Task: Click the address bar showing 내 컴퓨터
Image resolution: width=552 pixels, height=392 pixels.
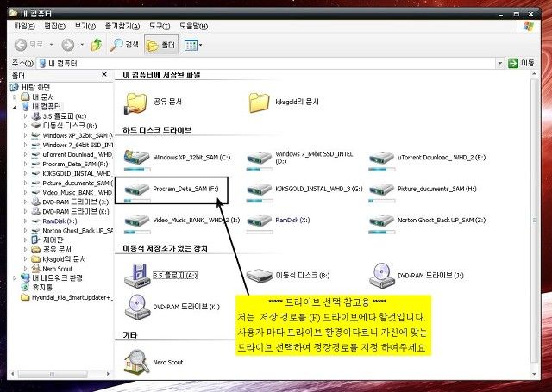Action: (267, 63)
